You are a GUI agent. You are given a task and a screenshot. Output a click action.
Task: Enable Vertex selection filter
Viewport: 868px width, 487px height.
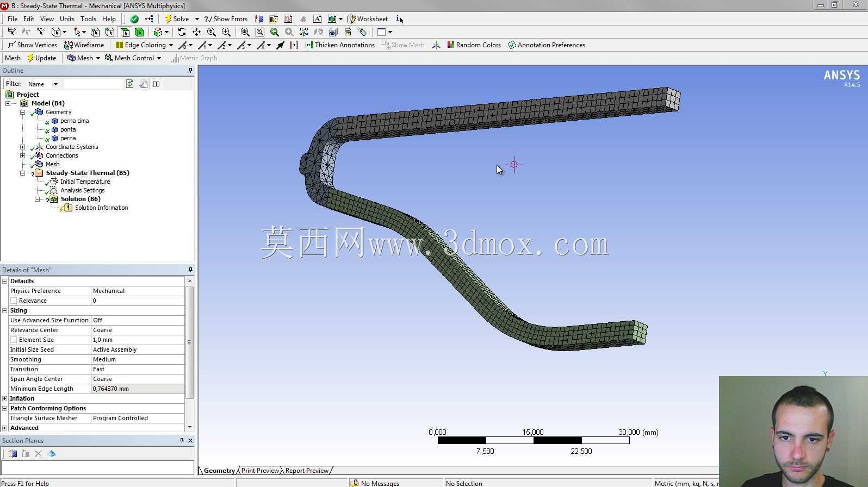click(95, 32)
